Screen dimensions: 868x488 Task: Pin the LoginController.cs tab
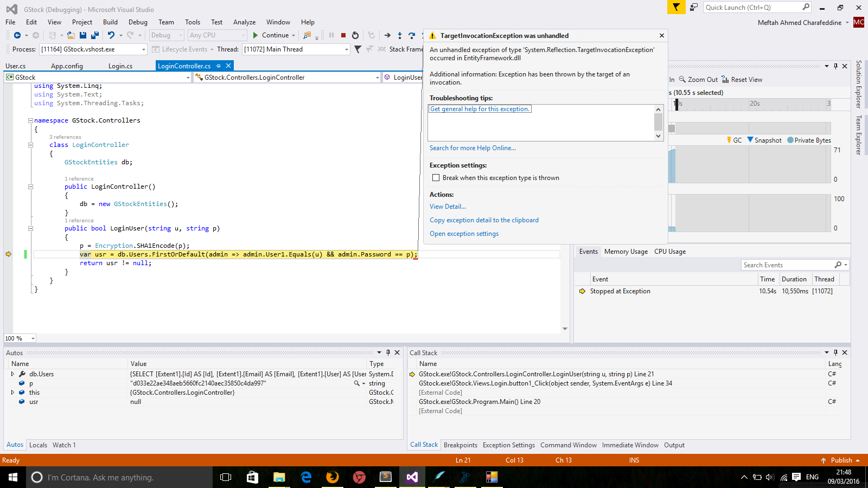tap(219, 66)
